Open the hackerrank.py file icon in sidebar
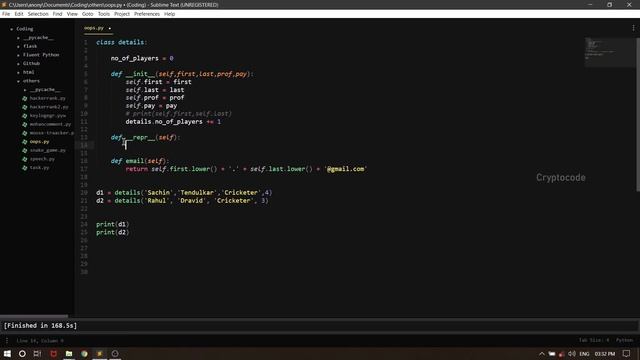Viewport: 640px width, 360px height. coord(24,98)
